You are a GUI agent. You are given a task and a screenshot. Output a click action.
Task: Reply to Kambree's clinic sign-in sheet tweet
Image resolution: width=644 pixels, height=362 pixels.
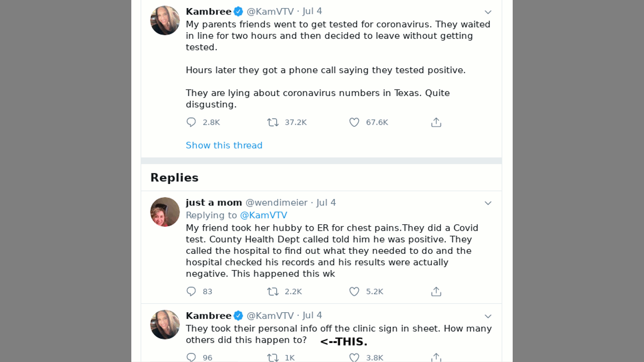191,357
